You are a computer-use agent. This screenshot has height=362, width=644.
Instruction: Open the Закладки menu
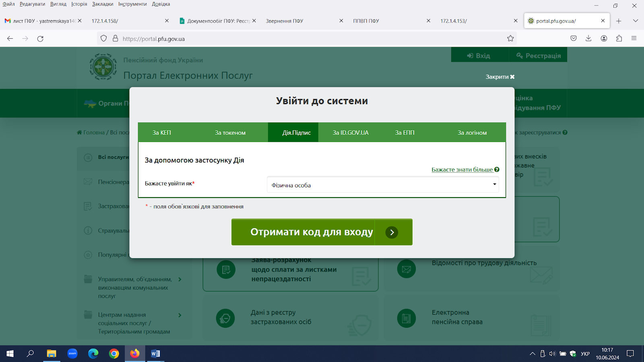(x=103, y=4)
